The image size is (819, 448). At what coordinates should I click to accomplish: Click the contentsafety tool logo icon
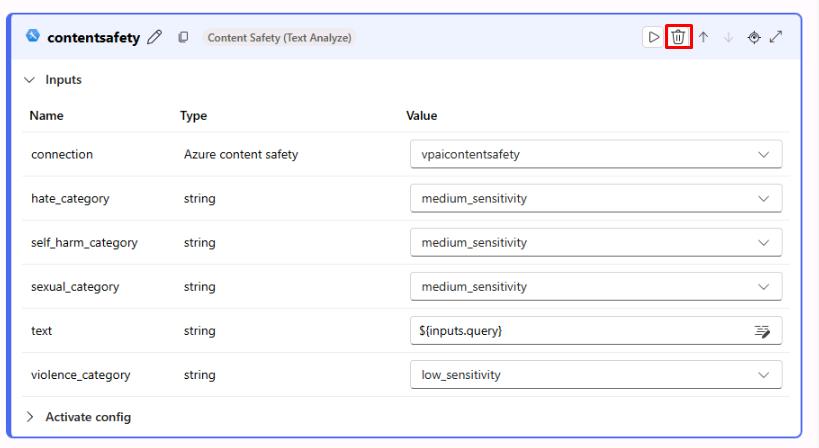tap(33, 37)
